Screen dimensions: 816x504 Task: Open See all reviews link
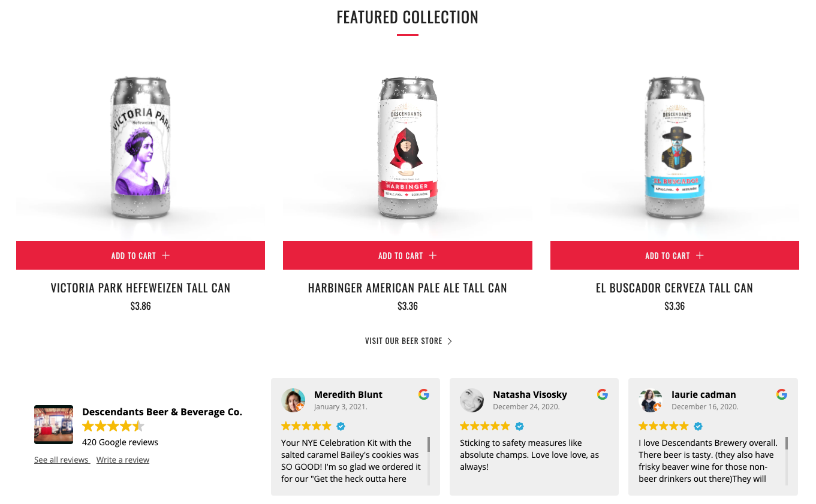tap(62, 460)
